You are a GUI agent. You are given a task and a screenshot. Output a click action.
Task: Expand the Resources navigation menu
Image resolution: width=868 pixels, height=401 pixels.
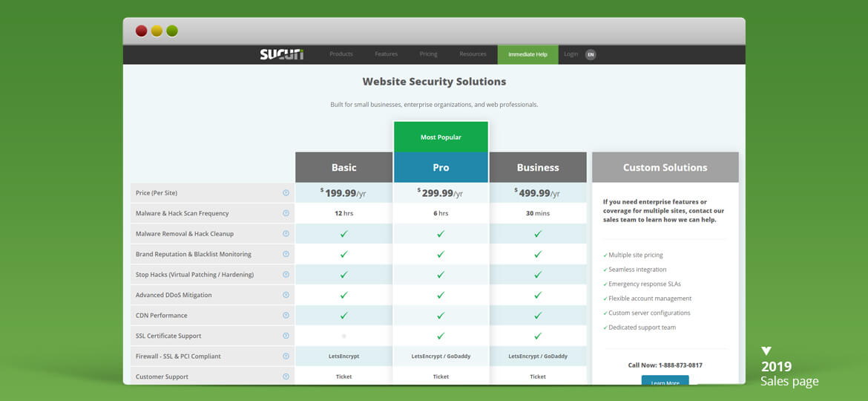point(473,54)
